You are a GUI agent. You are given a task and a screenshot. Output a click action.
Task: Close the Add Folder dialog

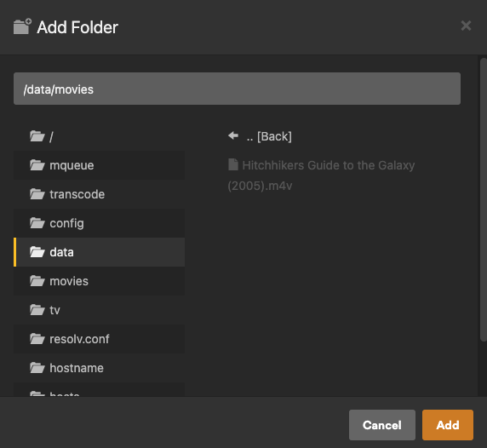pos(466,26)
